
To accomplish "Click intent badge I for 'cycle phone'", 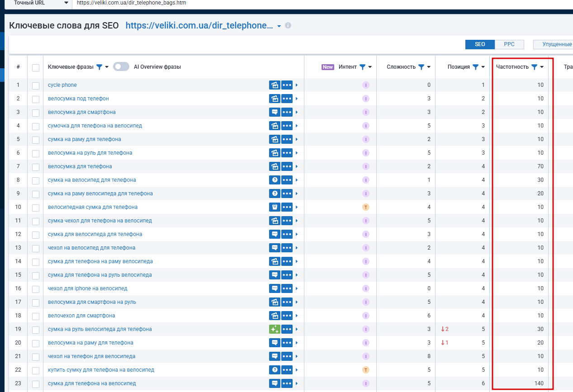I will [366, 85].
